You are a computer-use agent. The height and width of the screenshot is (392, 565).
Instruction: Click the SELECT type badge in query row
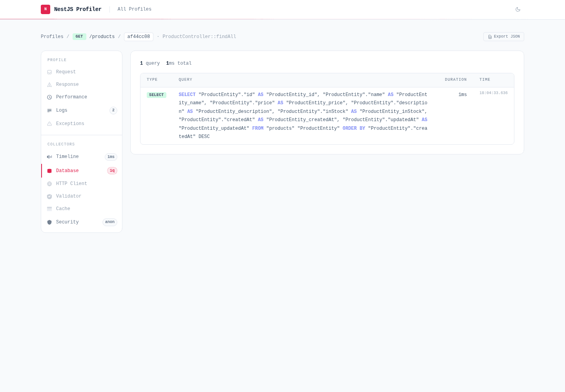pos(157,95)
